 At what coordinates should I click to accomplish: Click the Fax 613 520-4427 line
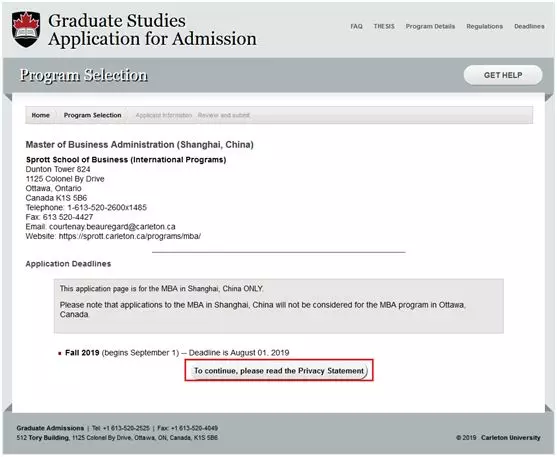tap(59, 217)
